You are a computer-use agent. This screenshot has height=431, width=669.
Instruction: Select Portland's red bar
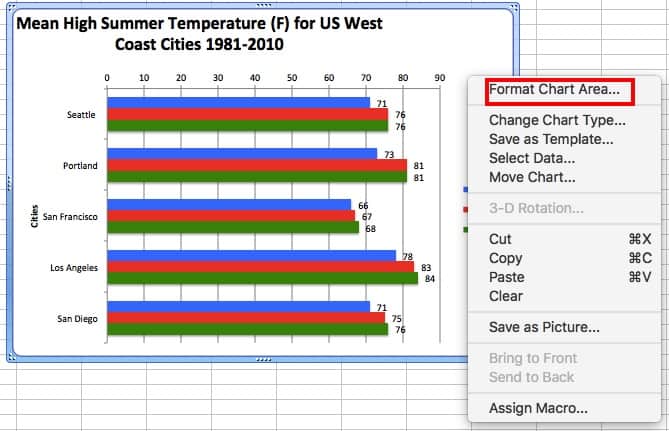click(x=257, y=166)
